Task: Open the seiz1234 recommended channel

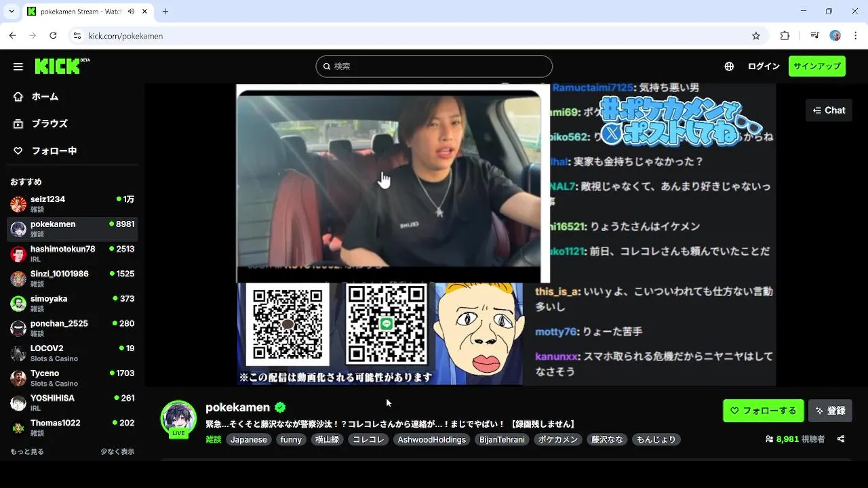Action: [72, 204]
